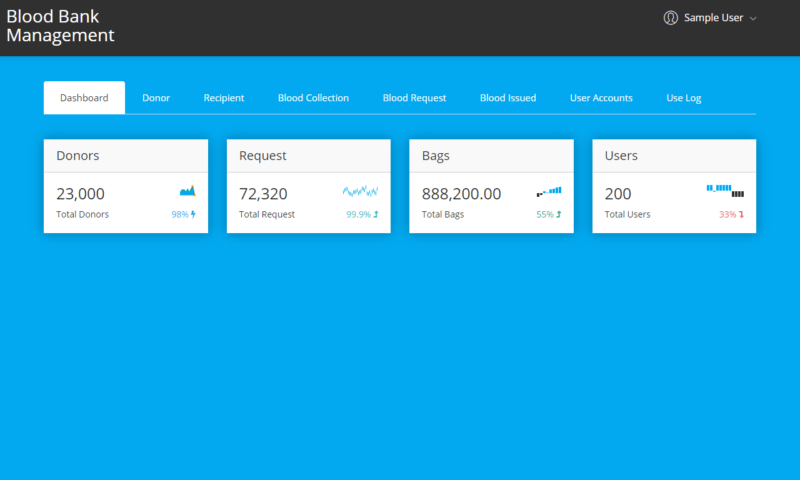This screenshot has width=800, height=480.
Task: Click the Donors area chart icon
Action: pyautogui.click(x=188, y=190)
